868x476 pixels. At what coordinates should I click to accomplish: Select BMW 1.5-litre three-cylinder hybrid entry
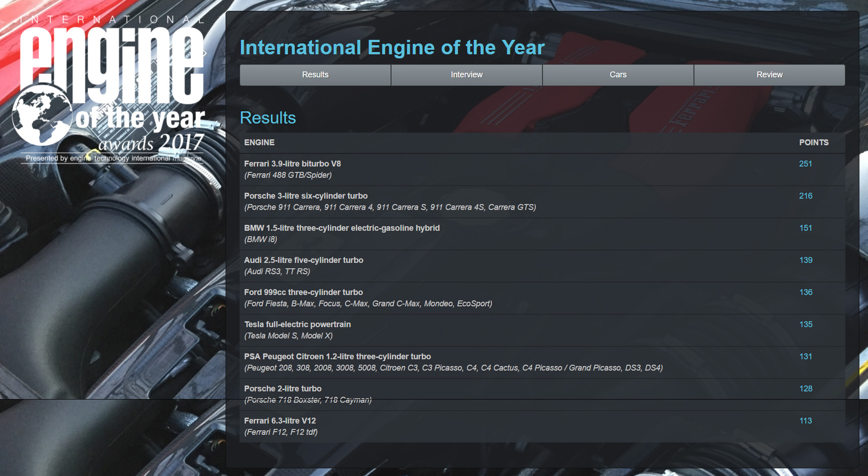point(542,234)
